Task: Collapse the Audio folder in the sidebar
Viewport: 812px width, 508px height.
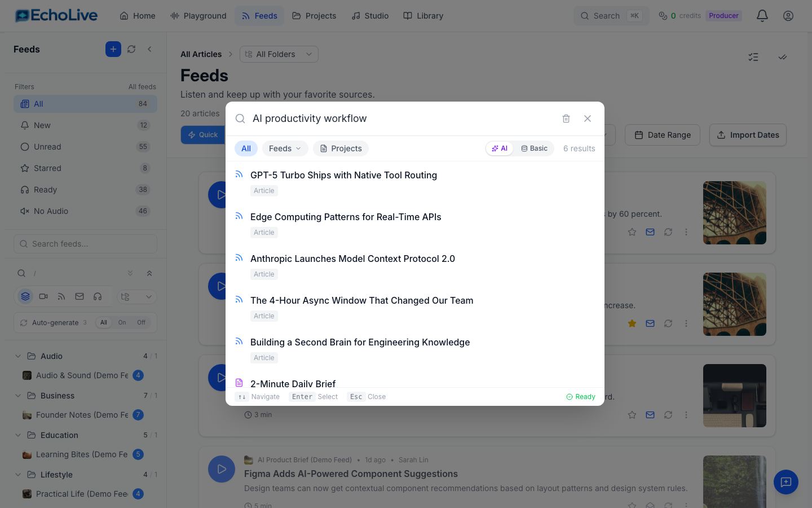Action: 17,356
